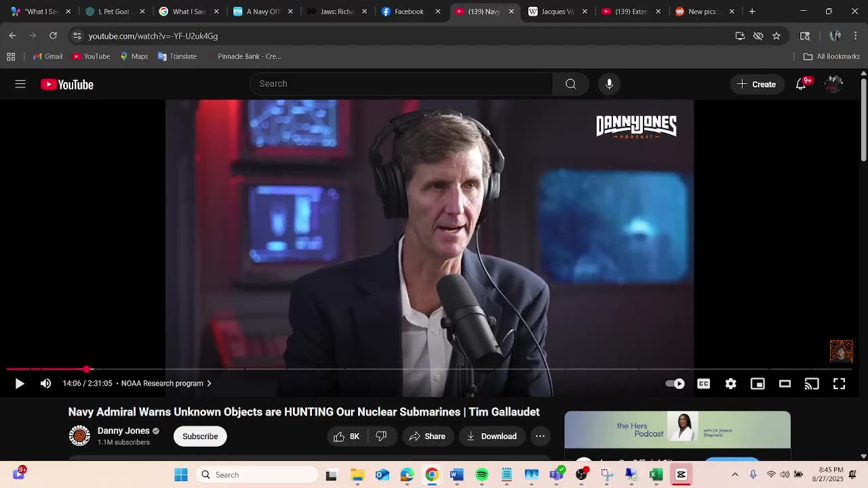Toggle autoplay switch in player
The image size is (868, 488).
675,384
